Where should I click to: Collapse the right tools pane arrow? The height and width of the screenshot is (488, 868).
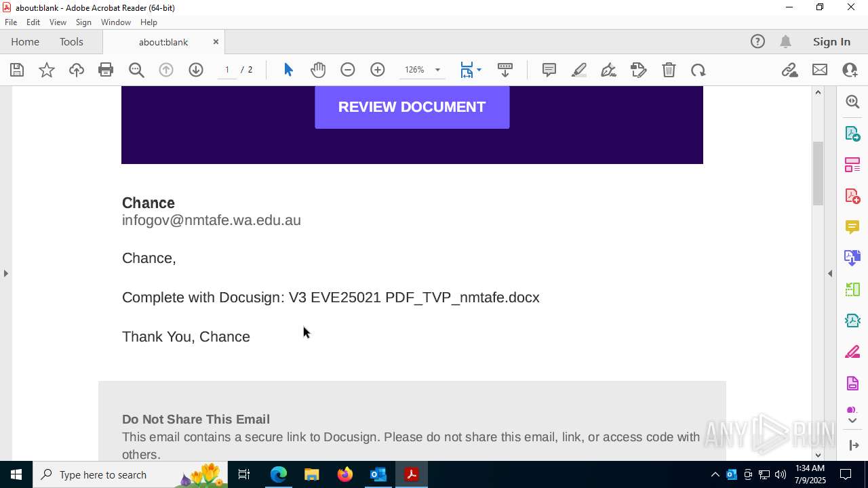(x=830, y=273)
